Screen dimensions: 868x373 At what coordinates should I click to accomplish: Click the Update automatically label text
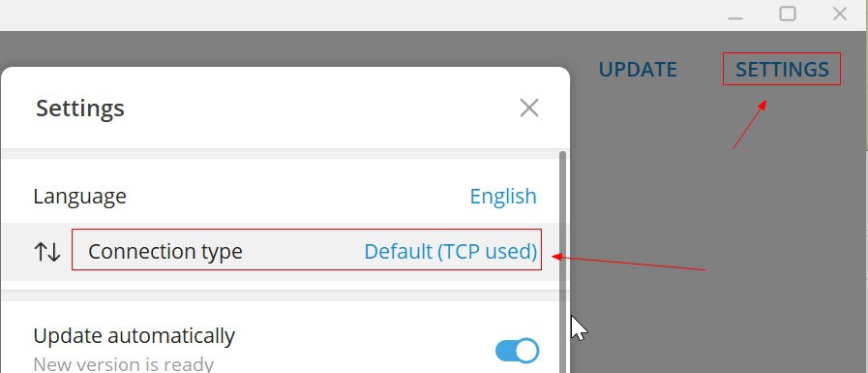pos(134,336)
